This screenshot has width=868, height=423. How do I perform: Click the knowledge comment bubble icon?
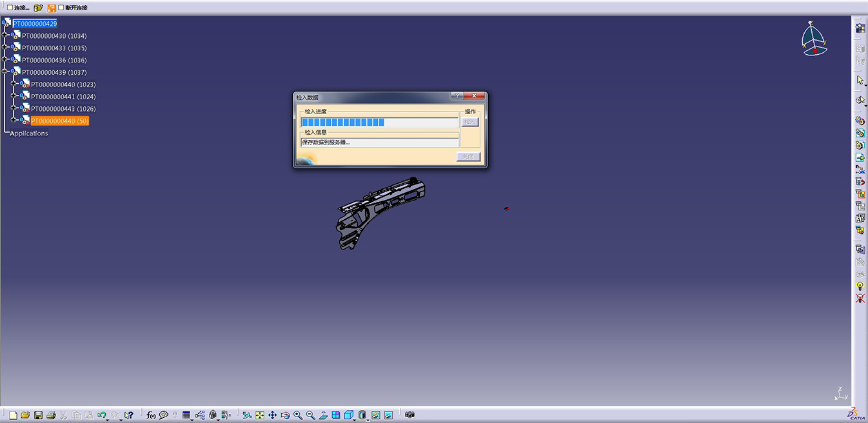(164, 415)
